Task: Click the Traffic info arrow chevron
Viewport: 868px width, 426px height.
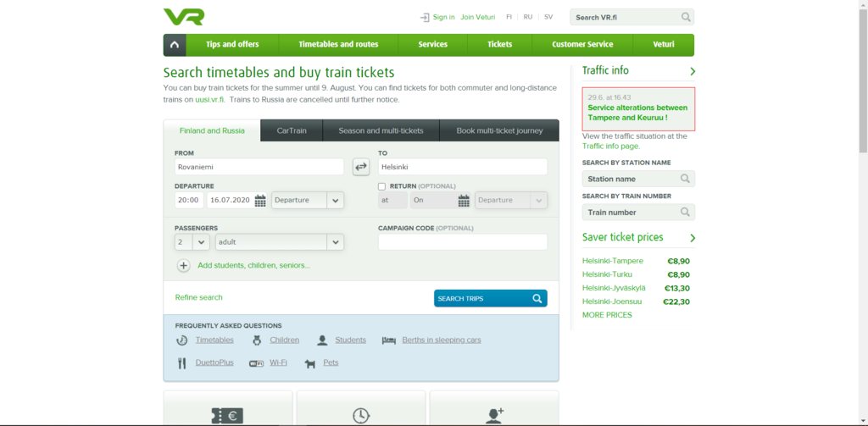Action: (693, 71)
